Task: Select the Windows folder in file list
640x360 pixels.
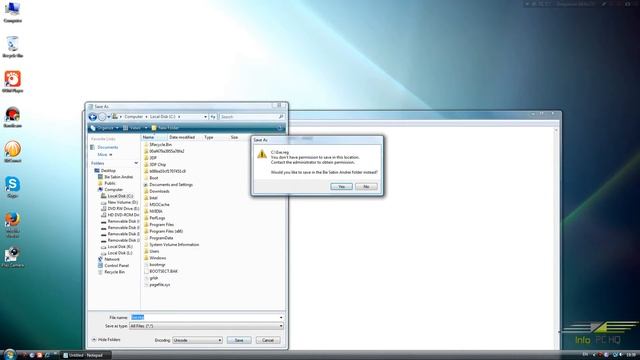Action: [x=155, y=258]
